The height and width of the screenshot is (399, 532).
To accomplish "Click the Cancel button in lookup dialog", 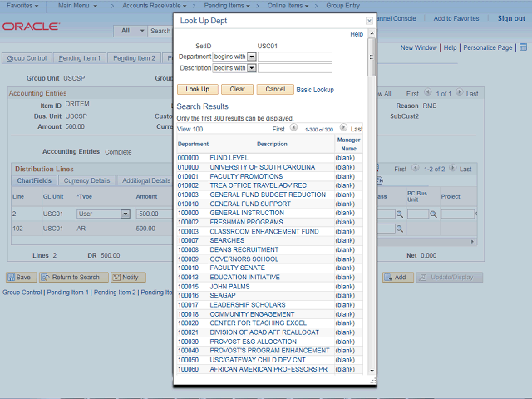I will coord(275,89).
